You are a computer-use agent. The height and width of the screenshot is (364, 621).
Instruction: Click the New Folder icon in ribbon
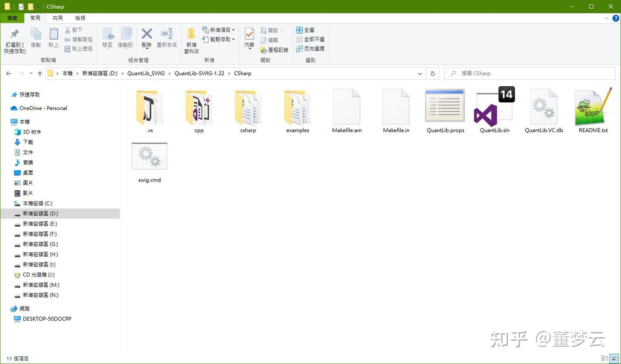pos(191,34)
